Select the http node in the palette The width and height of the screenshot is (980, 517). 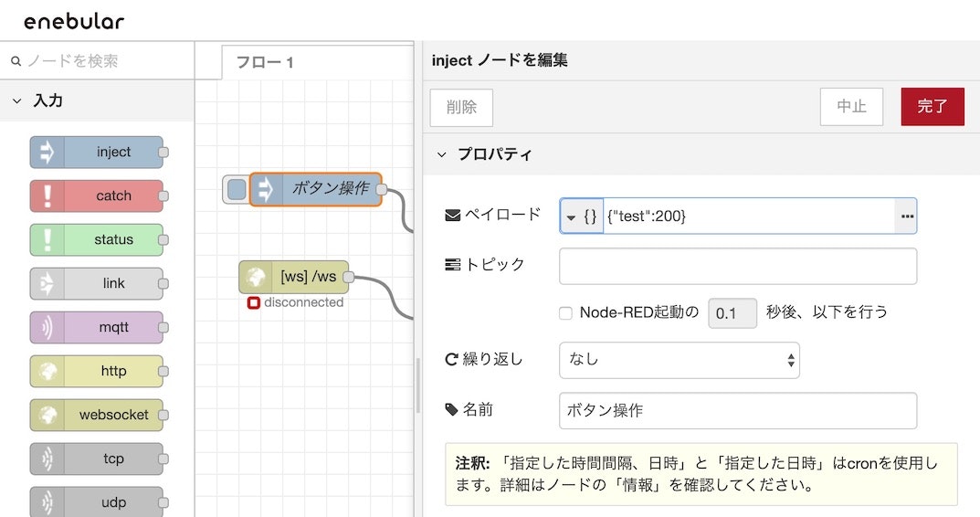[x=96, y=371]
